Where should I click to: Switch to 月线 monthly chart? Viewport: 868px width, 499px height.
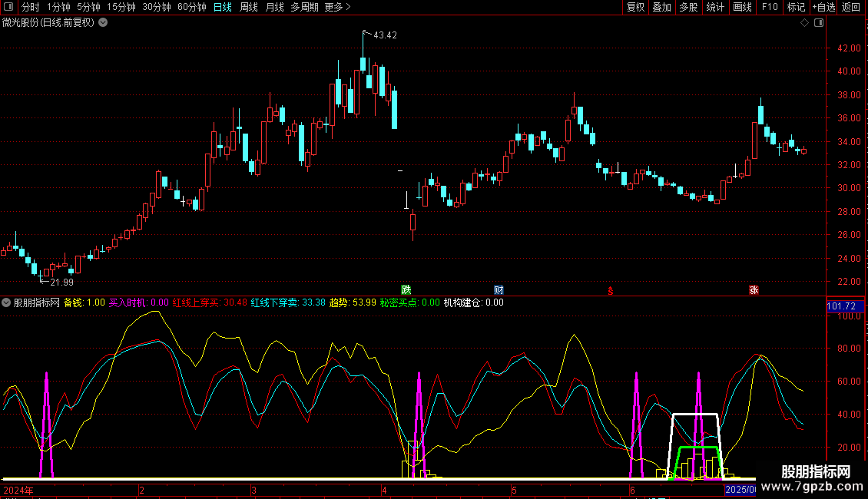[x=274, y=7]
